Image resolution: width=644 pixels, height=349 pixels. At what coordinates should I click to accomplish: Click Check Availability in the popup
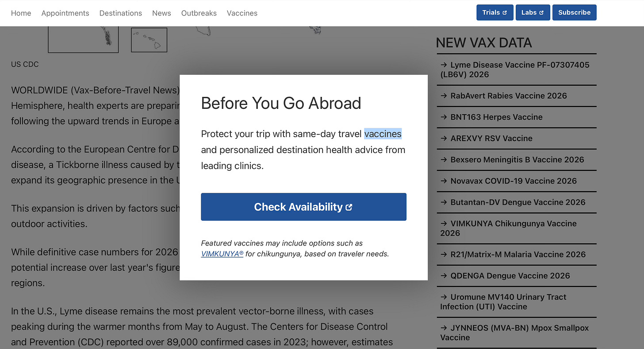[303, 207]
